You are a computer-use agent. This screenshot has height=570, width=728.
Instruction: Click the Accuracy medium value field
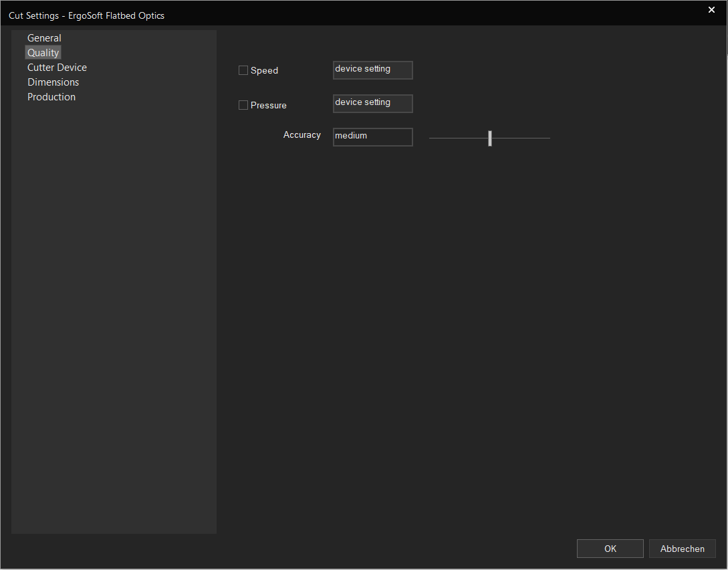pos(373,137)
